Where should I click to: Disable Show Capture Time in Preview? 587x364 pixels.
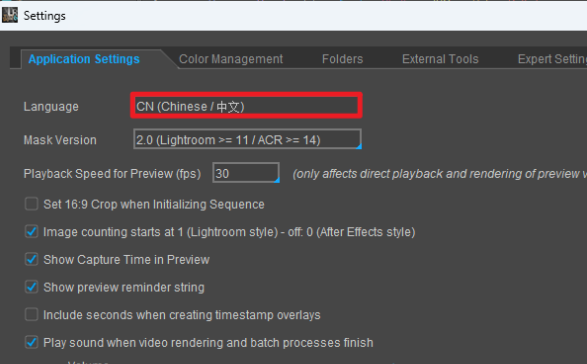coord(31,260)
